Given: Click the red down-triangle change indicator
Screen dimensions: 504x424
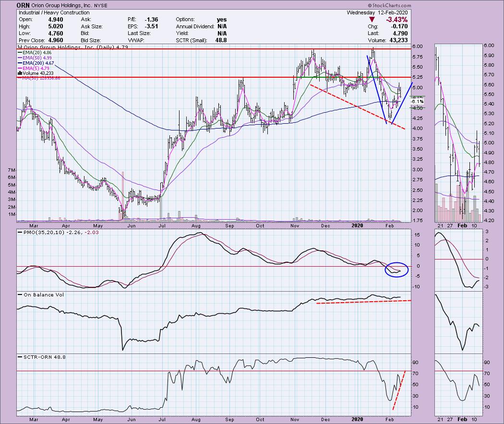Looking at the screenshot, I should click(x=372, y=20).
